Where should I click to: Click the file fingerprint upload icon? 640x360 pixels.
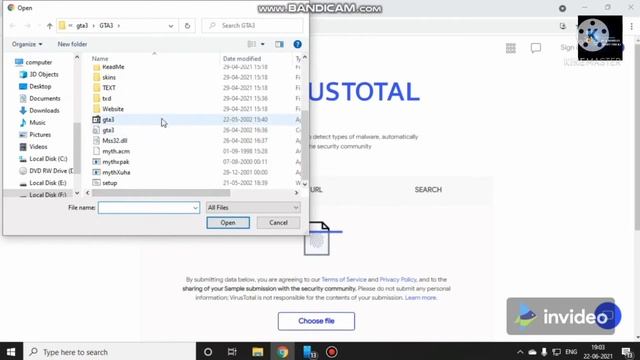pyautogui.click(x=317, y=239)
